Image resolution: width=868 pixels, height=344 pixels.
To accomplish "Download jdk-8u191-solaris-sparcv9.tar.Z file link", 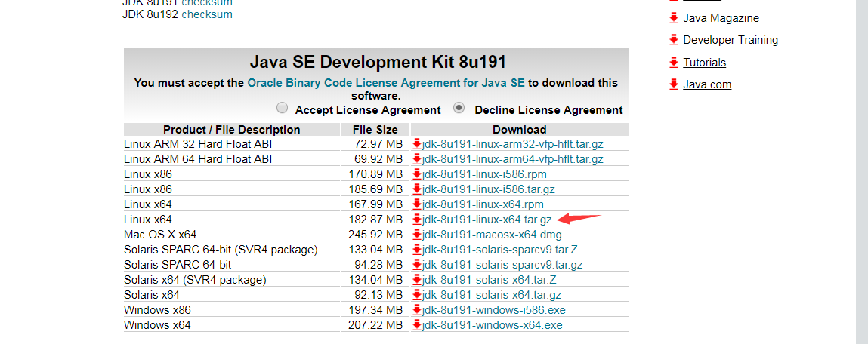I will (500, 250).
